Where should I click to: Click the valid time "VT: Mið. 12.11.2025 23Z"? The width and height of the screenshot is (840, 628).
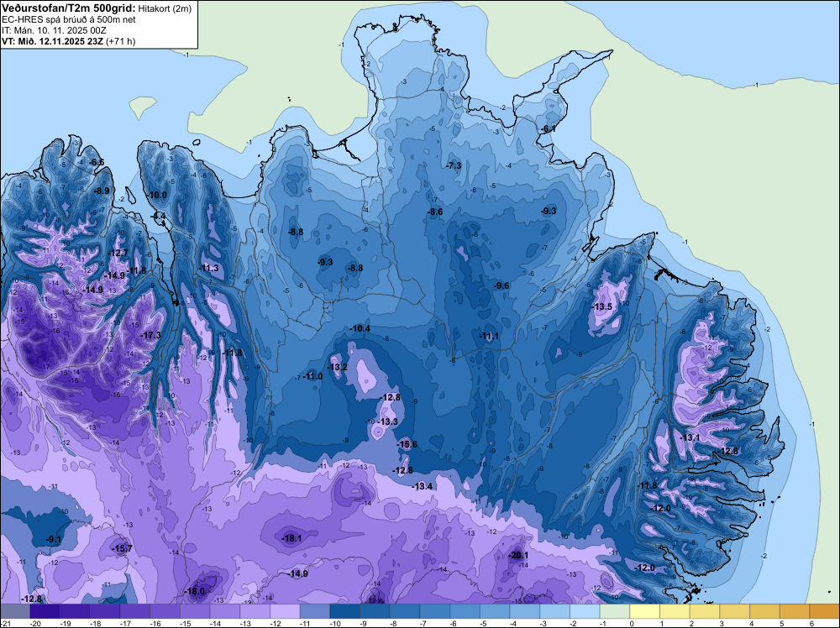[52, 41]
